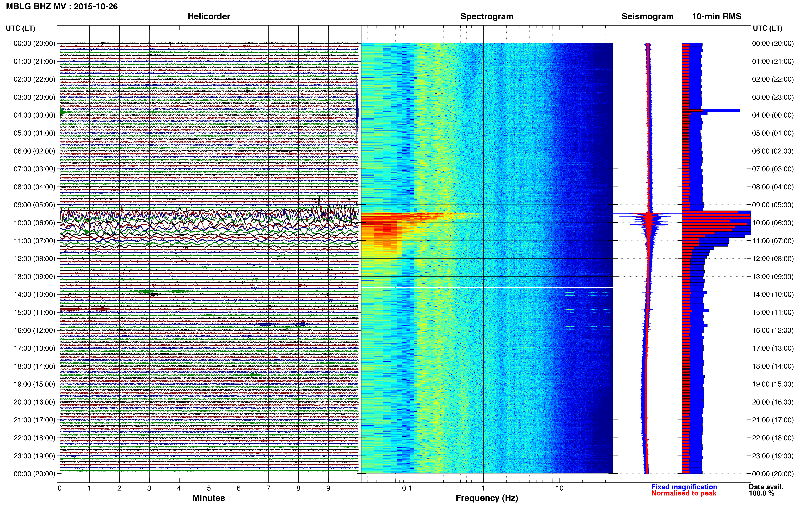Click the right '04:00 (00:00)' time label
This screenshot has height=508, width=812.
tap(773, 115)
